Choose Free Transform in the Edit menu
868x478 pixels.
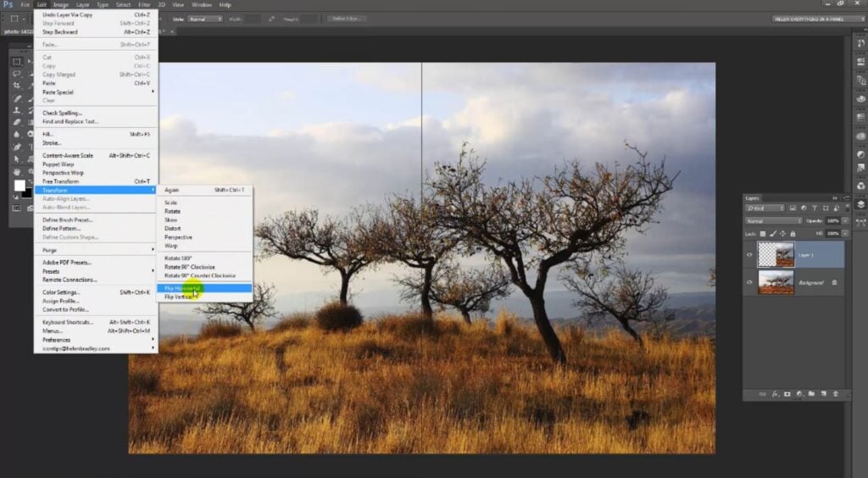pyautogui.click(x=61, y=181)
